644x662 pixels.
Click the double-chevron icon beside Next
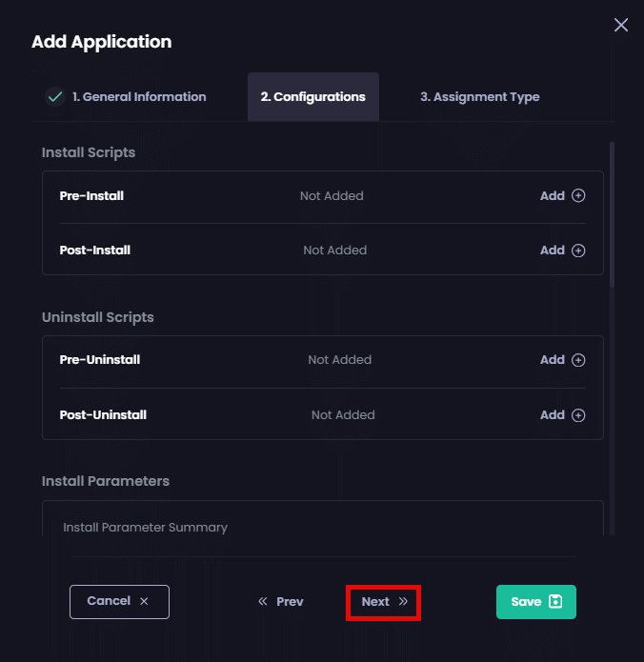click(x=403, y=602)
